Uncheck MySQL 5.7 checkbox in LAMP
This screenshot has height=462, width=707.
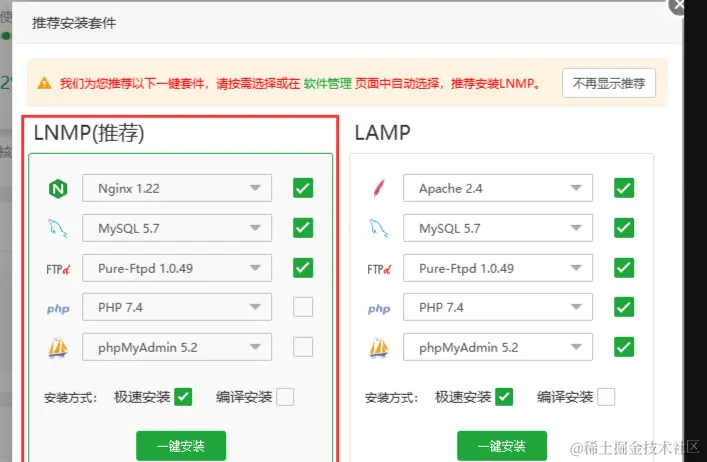[624, 228]
